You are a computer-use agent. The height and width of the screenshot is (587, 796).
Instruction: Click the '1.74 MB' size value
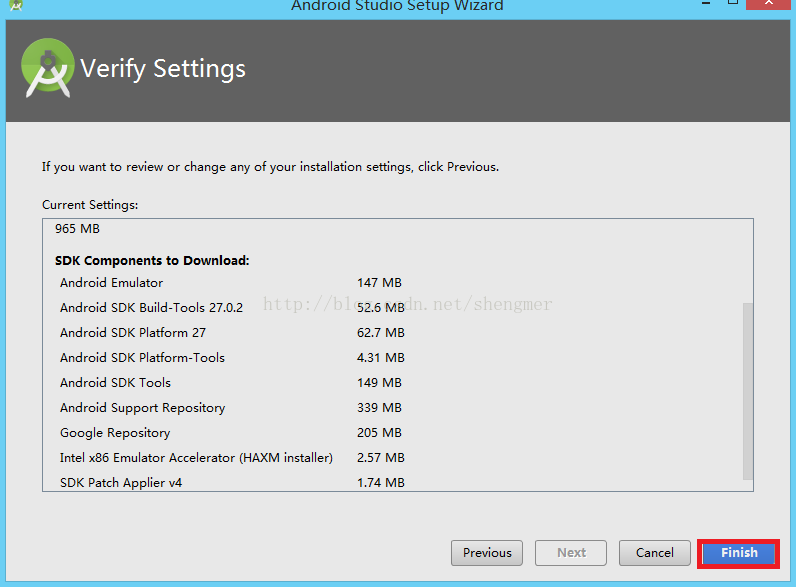click(x=381, y=482)
